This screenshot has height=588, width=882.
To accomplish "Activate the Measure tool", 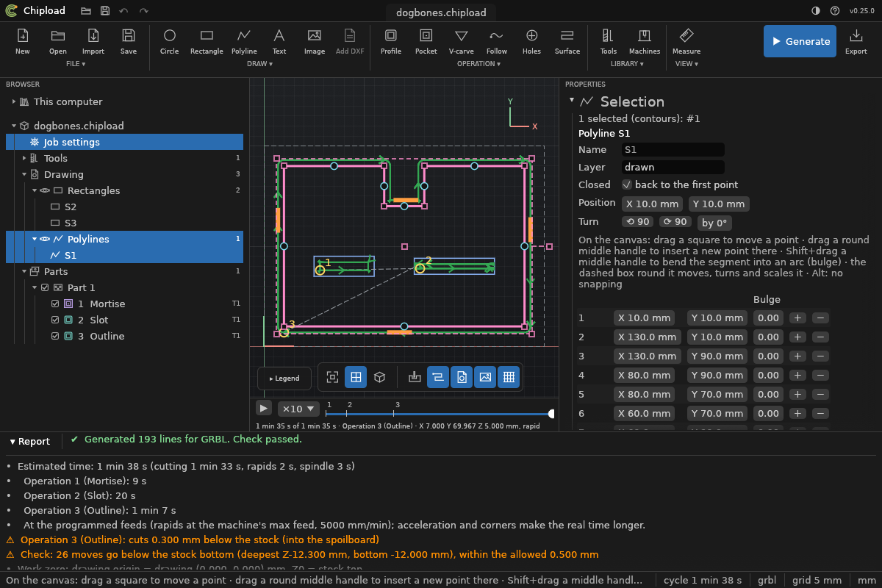I will [x=686, y=41].
